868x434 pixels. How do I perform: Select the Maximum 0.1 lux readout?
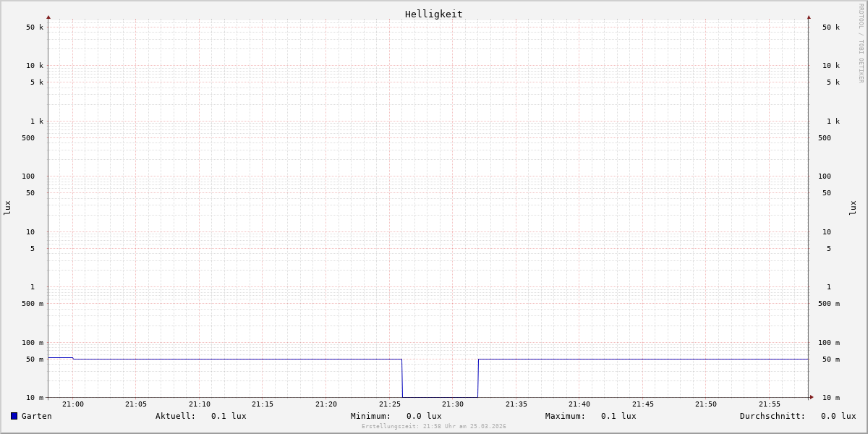point(591,416)
